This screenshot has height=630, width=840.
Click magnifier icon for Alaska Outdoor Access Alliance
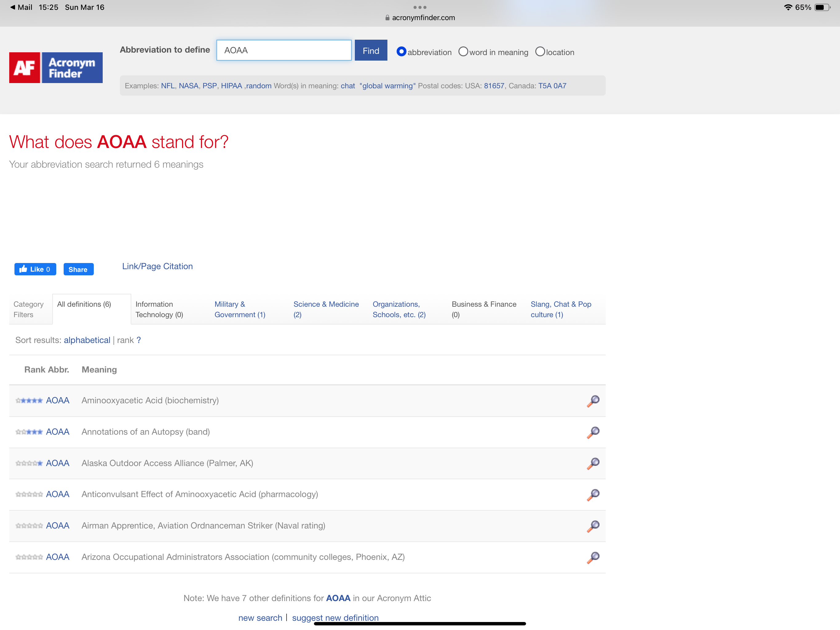pos(593,463)
